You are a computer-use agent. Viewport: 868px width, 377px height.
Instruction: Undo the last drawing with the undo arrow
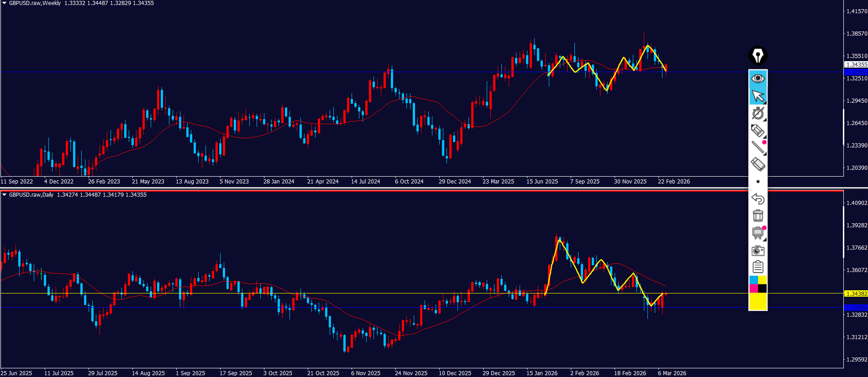click(758, 199)
